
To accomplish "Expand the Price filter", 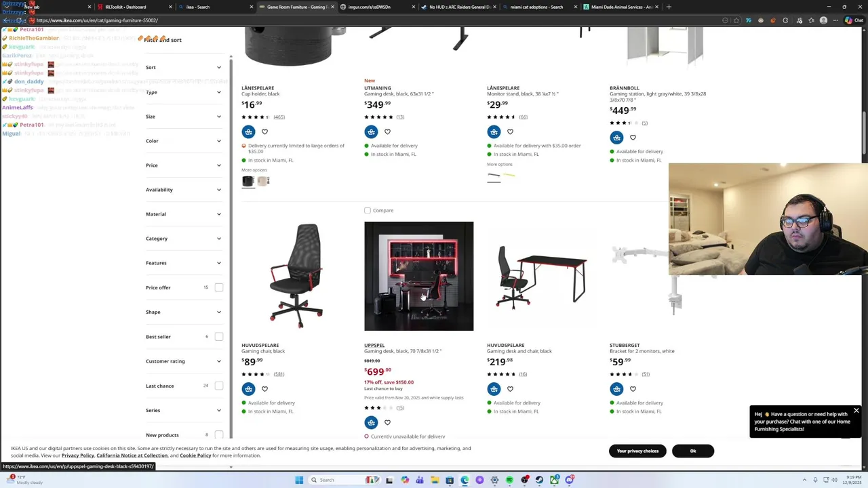I will pyautogui.click(x=184, y=165).
